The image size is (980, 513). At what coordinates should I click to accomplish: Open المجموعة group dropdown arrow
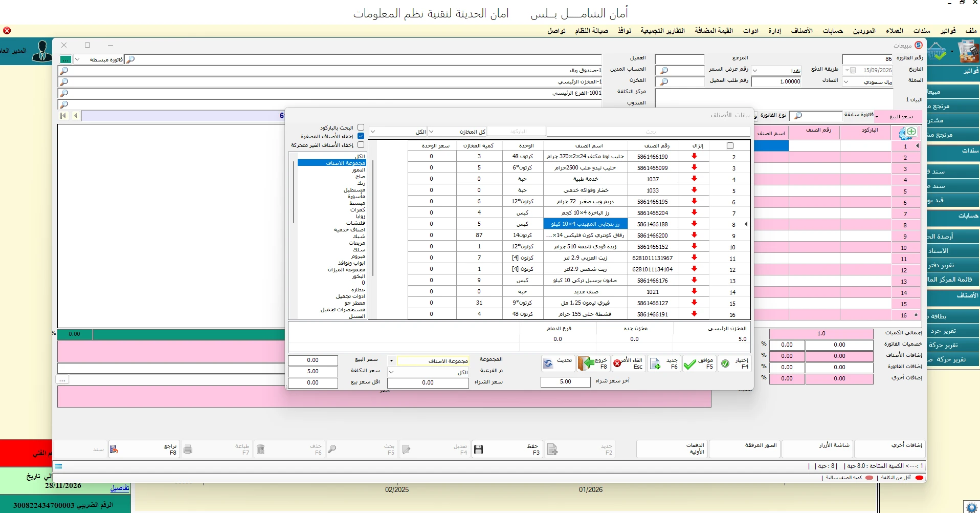coord(391,361)
